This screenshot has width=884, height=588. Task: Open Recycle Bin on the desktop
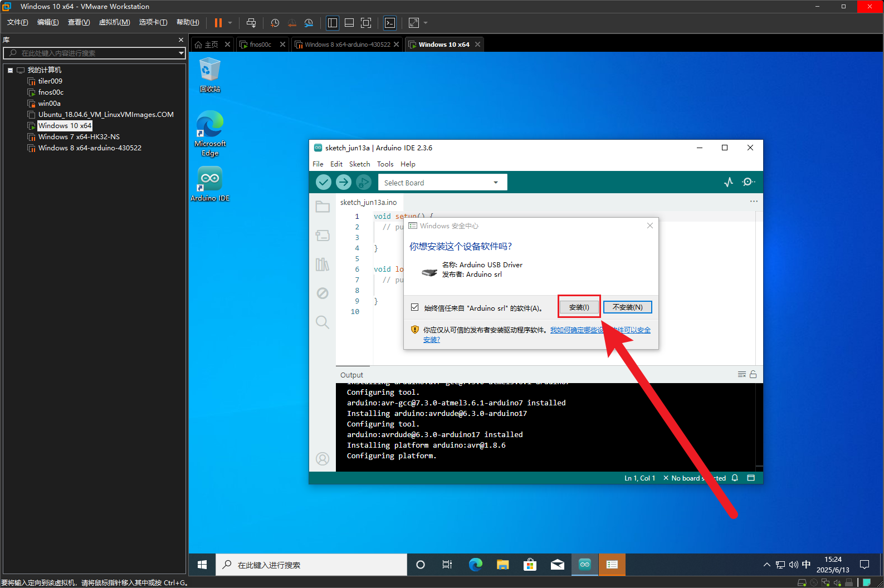pos(210,75)
